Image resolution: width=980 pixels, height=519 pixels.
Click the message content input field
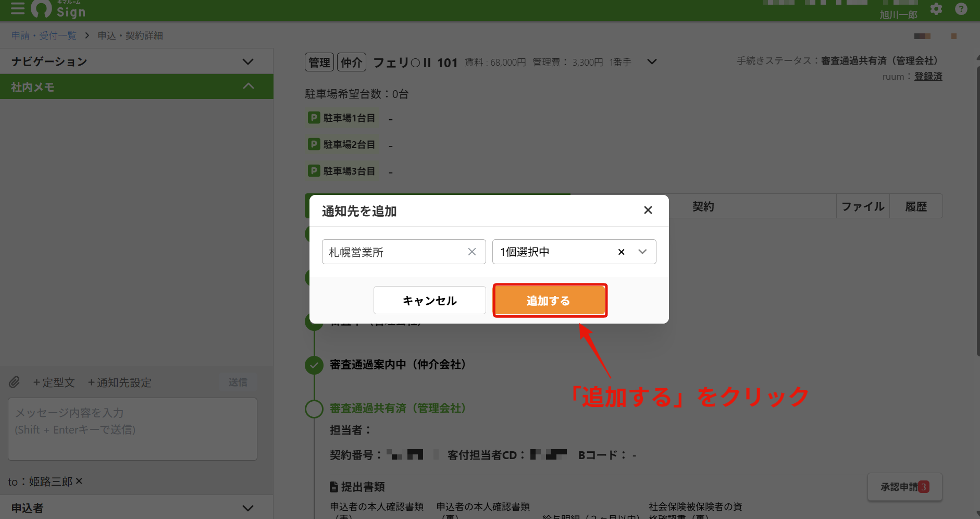(132, 429)
